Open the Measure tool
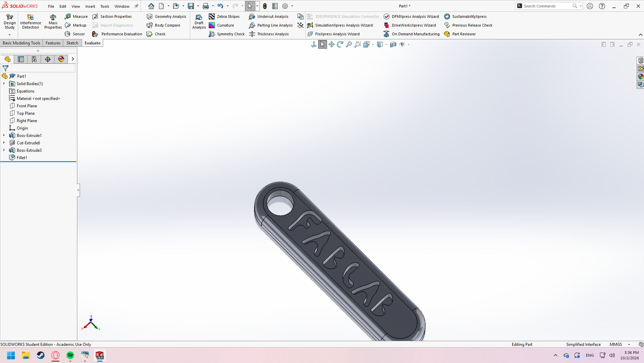Screen dimensions: 644x363 coord(76,16)
